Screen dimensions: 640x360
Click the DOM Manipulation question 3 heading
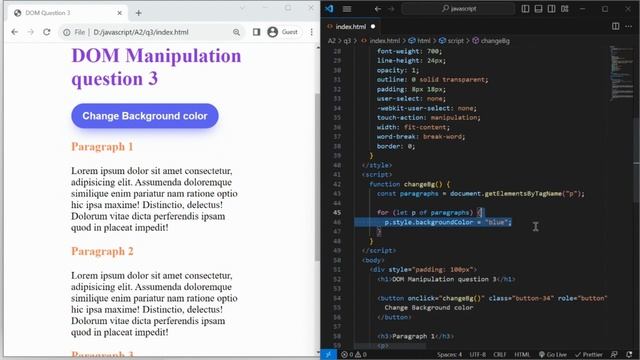[156, 67]
